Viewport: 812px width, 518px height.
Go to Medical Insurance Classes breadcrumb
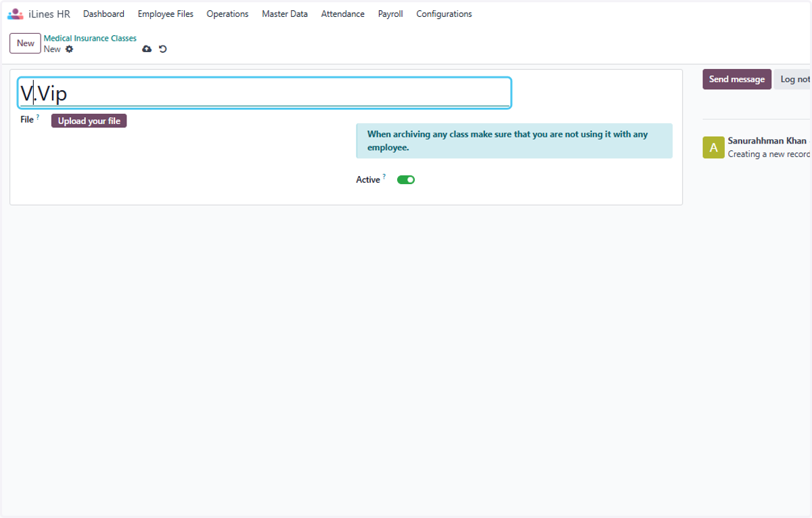click(90, 39)
